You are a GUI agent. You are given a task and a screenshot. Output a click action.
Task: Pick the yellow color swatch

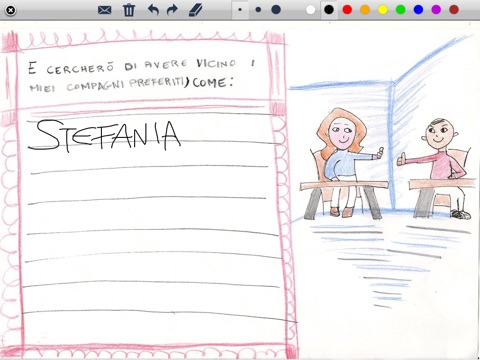(x=383, y=10)
